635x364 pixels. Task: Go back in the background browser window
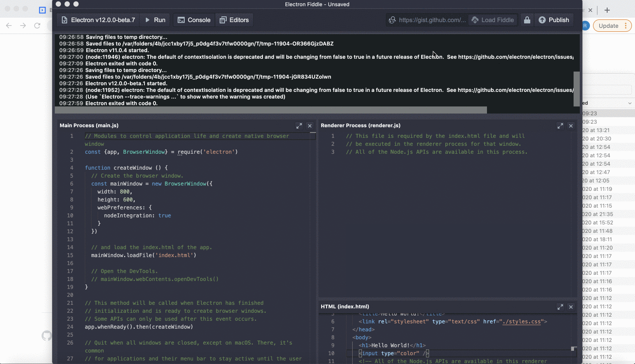(x=9, y=26)
